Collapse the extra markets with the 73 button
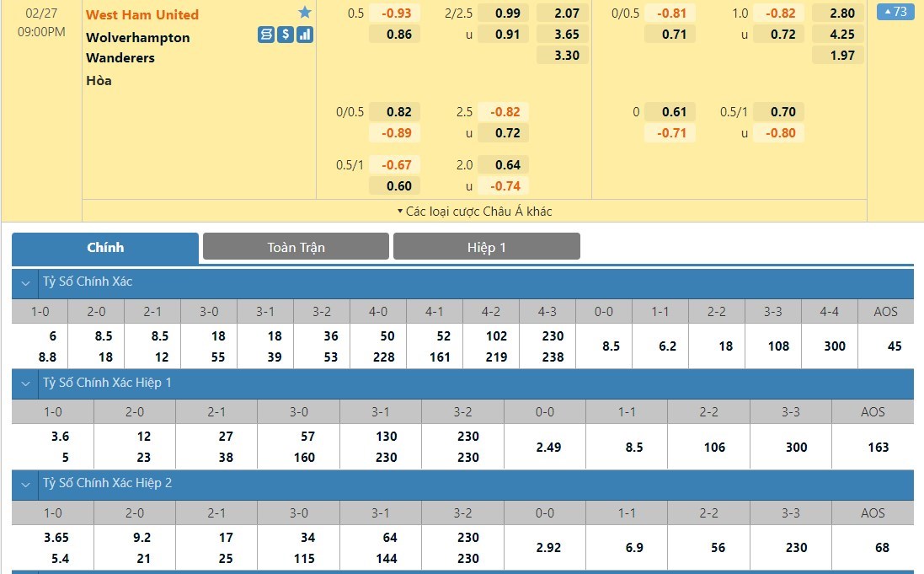This screenshot has width=924, height=574. pos(895,12)
